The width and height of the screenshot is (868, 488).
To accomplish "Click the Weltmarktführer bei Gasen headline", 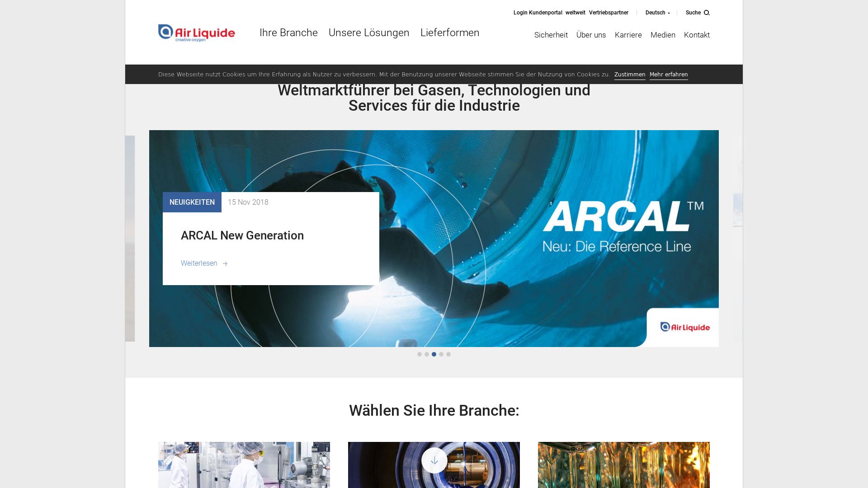I will [434, 98].
